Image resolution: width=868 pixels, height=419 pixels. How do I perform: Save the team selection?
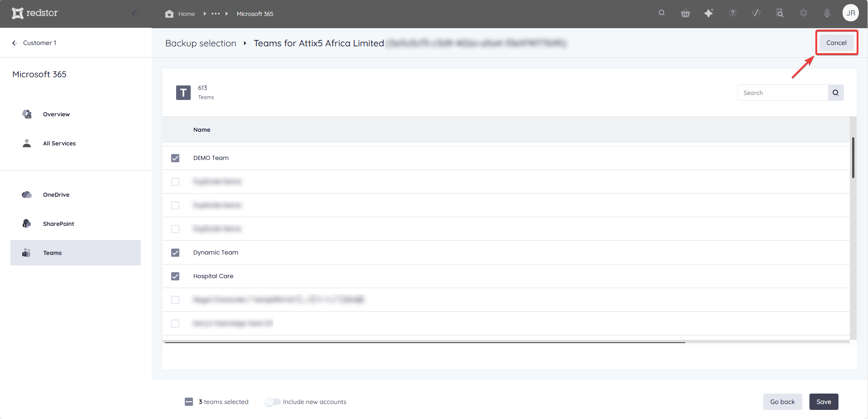tap(824, 402)
